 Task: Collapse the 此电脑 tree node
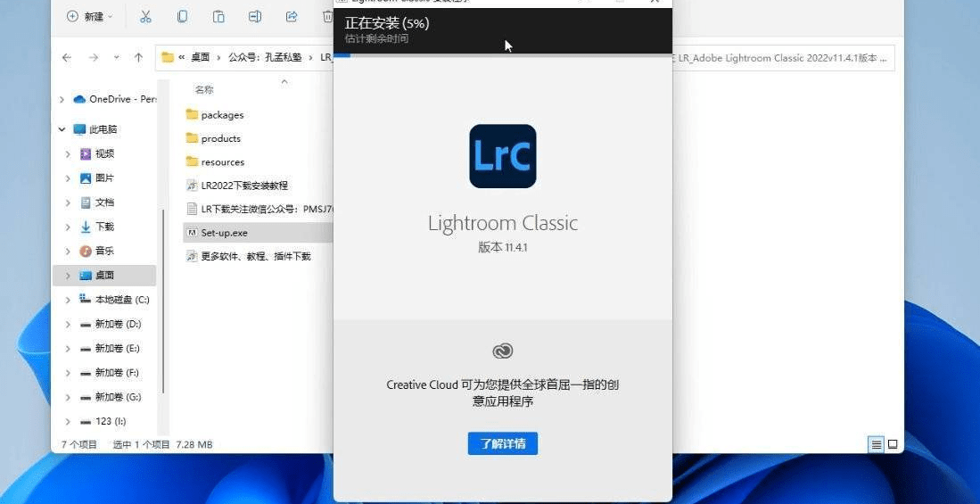coord(62,129)
